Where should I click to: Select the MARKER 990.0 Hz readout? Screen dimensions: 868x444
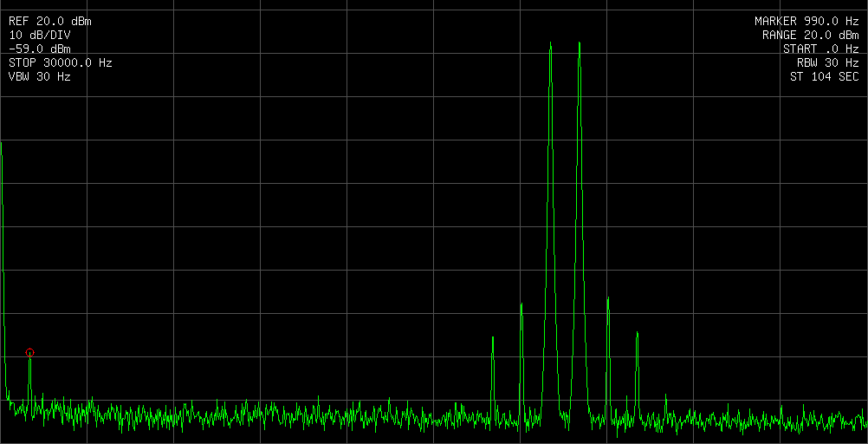pos(807,22)
